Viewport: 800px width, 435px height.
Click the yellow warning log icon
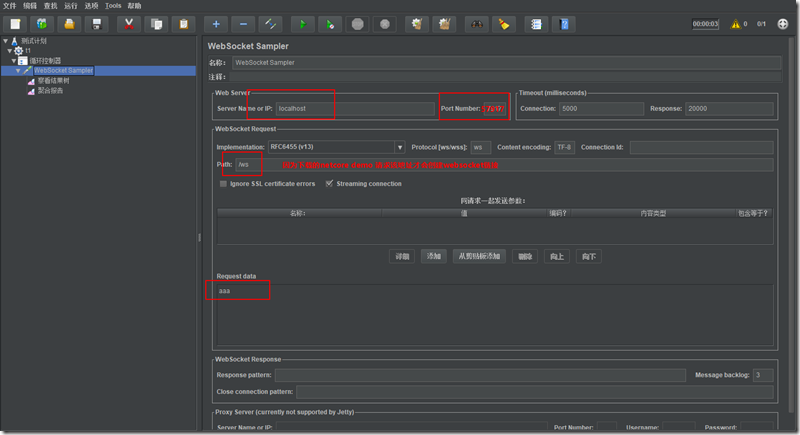(736, 24)
